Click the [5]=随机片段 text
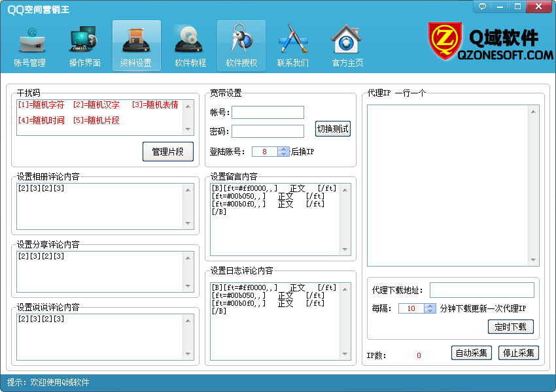Viewport: 556px width, 392px height. point(96,120)
